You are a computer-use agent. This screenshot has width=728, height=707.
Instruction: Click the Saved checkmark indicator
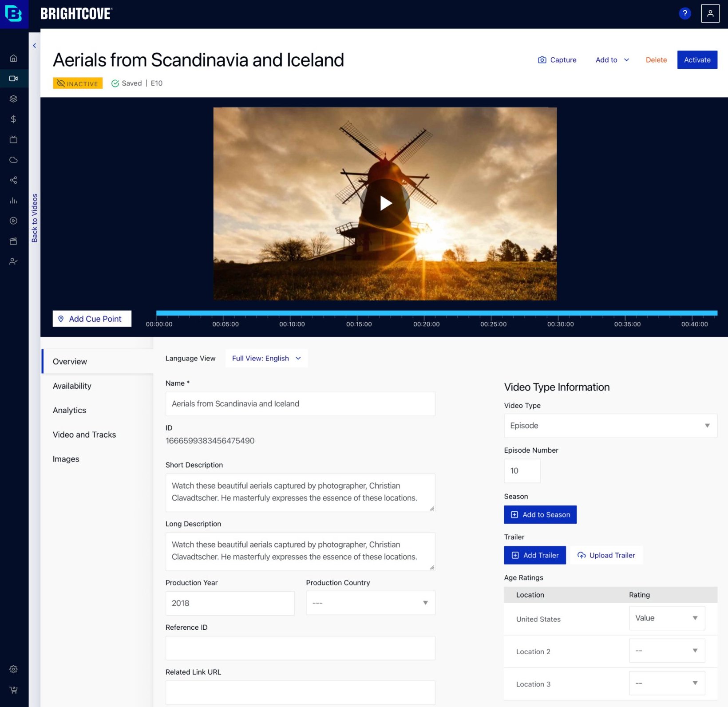[127, 83]
